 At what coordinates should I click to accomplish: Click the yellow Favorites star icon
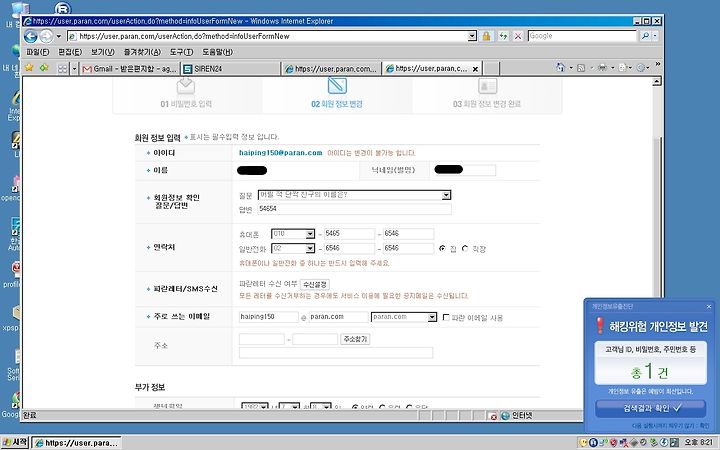[29, 68]
